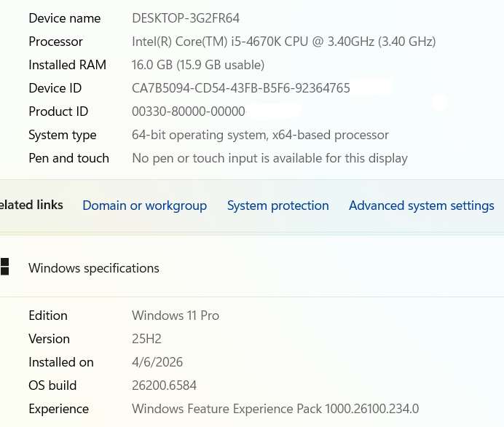This screenshot has height=427, width=504.
Task: Open the System protection link
Action: (x=278, y=205)
